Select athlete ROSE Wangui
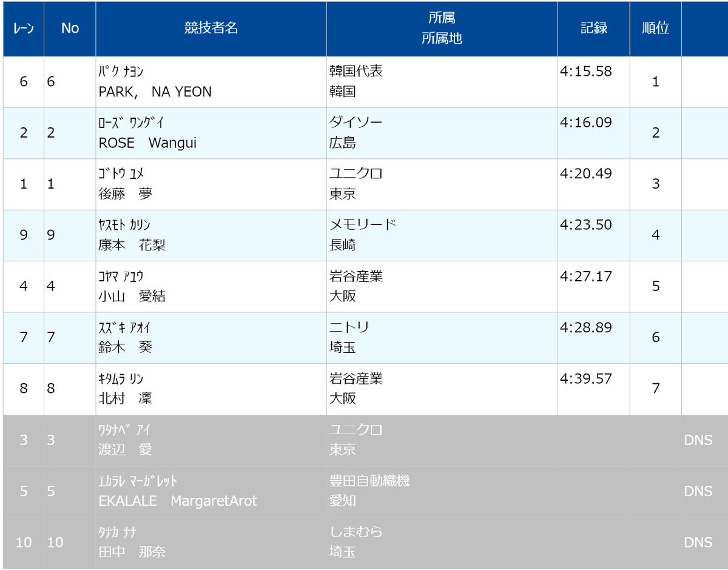 click(x=147, y=144)
